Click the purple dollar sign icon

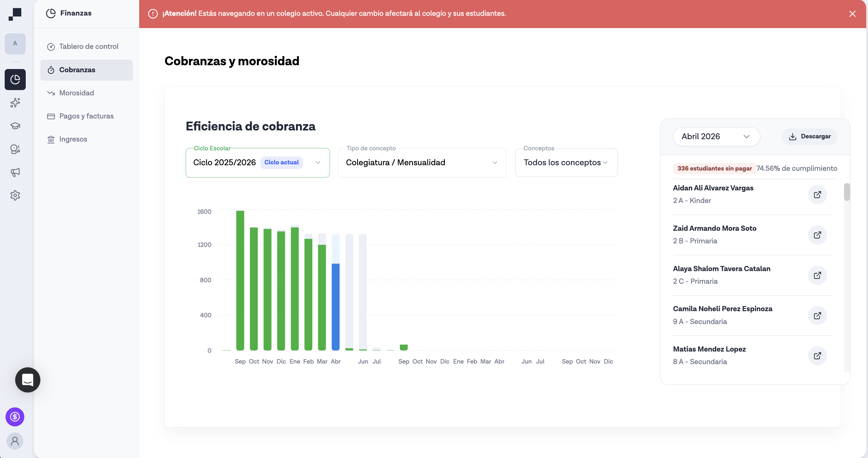pyautogui.click(x=15, y=417)
